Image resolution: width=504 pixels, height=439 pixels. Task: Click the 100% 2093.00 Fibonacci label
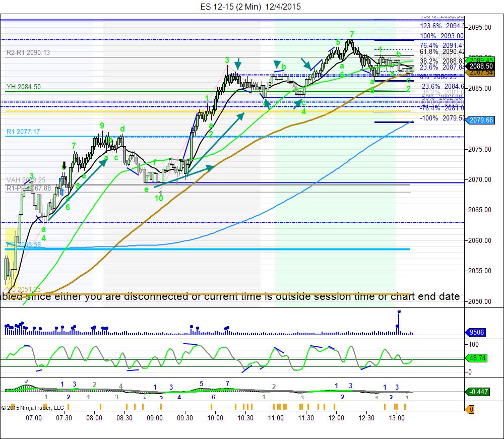pyautogui.click(x=442, y=36)
